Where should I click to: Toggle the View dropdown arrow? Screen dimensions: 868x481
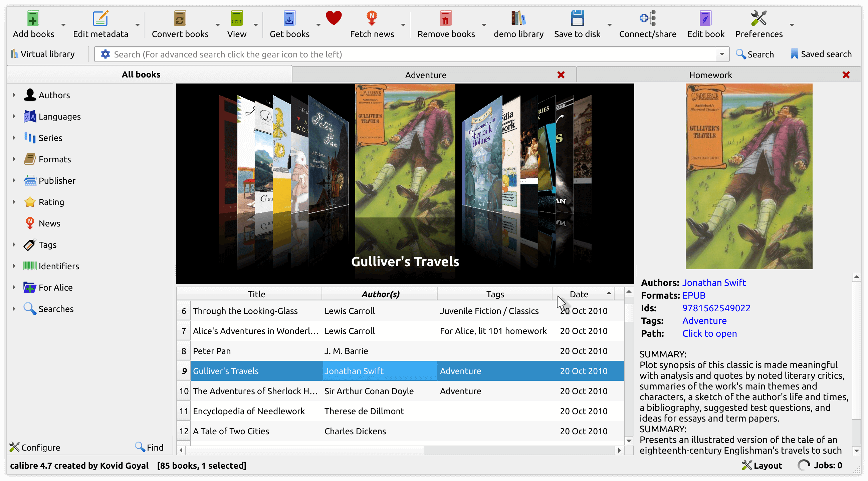click(x=254, y=24)
